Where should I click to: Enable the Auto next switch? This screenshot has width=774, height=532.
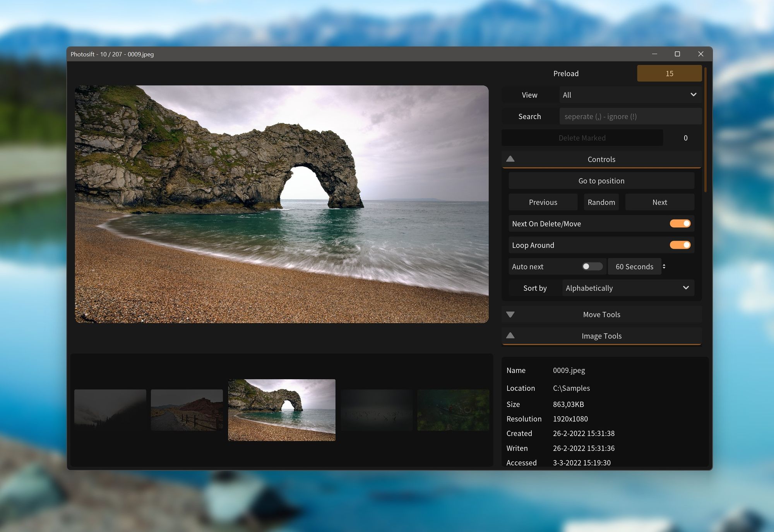tap(592, 267)
